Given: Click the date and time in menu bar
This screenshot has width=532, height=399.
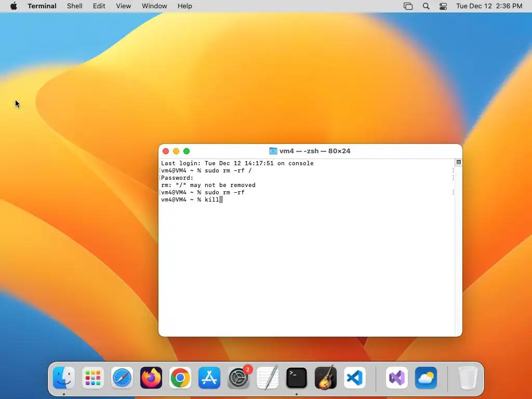Looking at the screenshot, I should click(489, 6).
